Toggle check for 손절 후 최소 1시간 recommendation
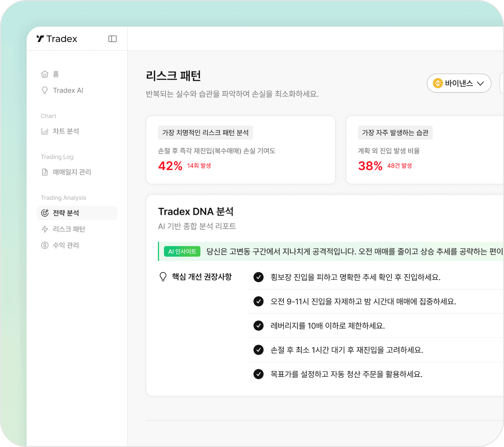 pos(259,350)
